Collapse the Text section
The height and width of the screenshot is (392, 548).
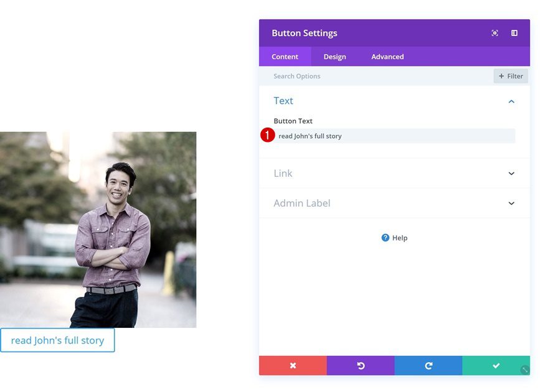tap(511, 101)
